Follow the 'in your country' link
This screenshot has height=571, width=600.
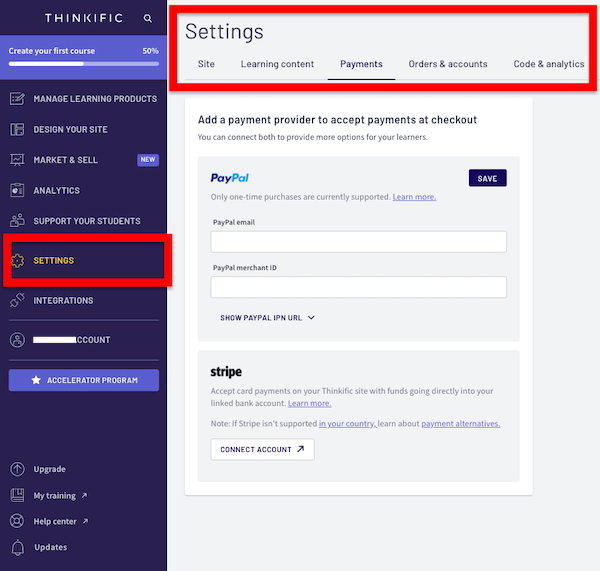click(x=347, y=424)
